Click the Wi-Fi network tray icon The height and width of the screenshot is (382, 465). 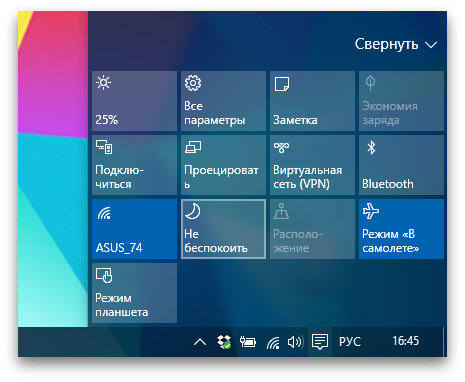(x=273, y=343)
